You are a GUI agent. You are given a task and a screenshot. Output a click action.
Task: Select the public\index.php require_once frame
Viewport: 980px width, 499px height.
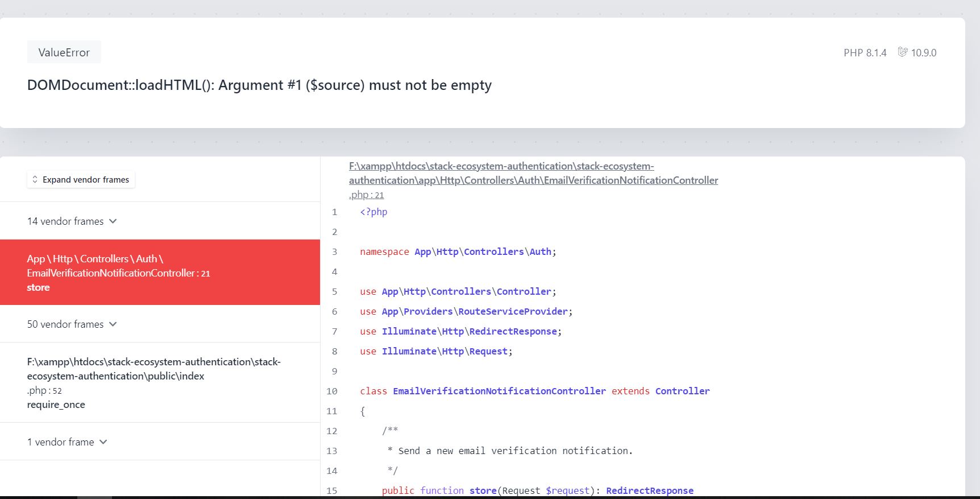[x=160, y=382]
